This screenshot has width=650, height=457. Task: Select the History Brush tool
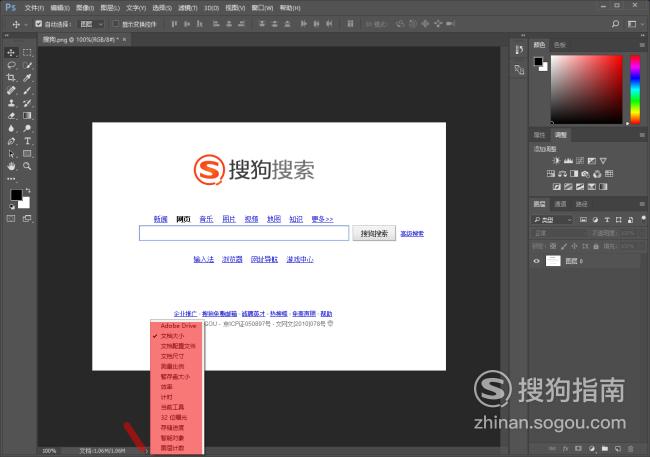pyautogui.click(x=27, y=103)
